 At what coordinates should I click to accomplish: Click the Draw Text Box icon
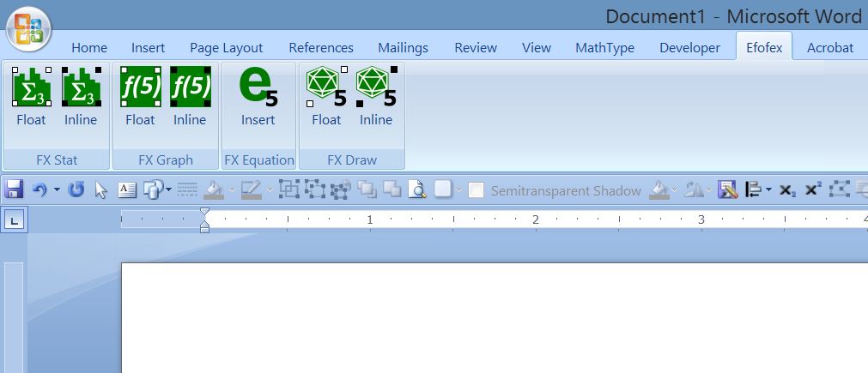point(127,190)
